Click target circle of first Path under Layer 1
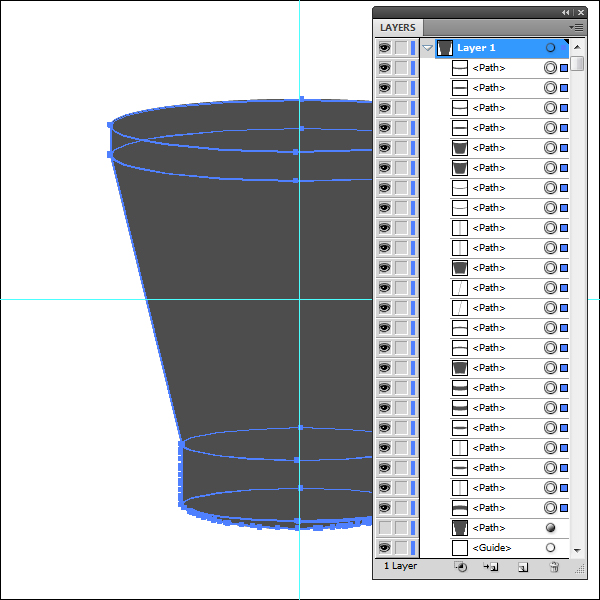 point(550,68)
